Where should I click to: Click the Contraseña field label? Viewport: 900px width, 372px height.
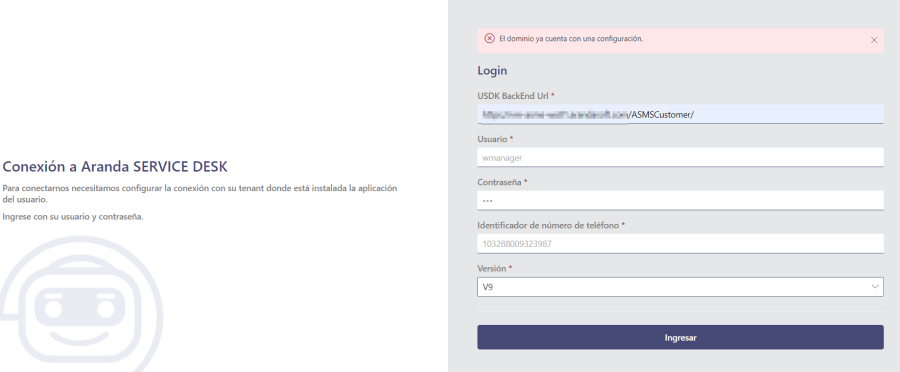point(502,182)
